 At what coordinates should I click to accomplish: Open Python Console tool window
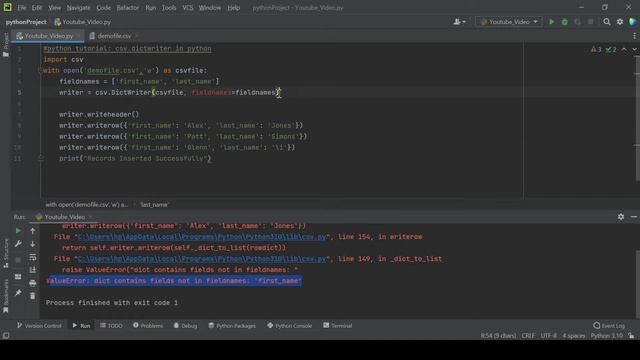pyautogui.click(x=289, y=326)
